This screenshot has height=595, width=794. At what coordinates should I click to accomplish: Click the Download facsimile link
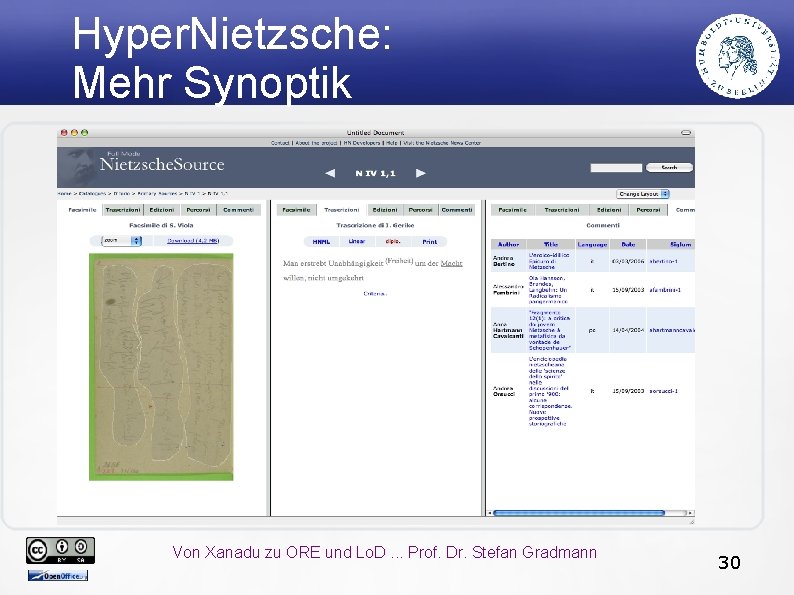(193, 241)
